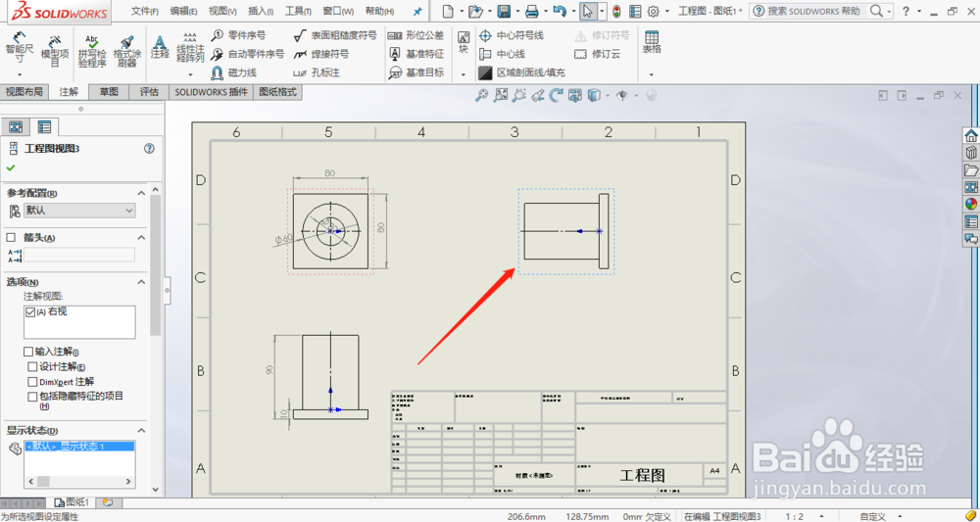This screenshot has height=522, width=980.
Task: Open the Options gear icon
Action: click(x=654, y=11)
